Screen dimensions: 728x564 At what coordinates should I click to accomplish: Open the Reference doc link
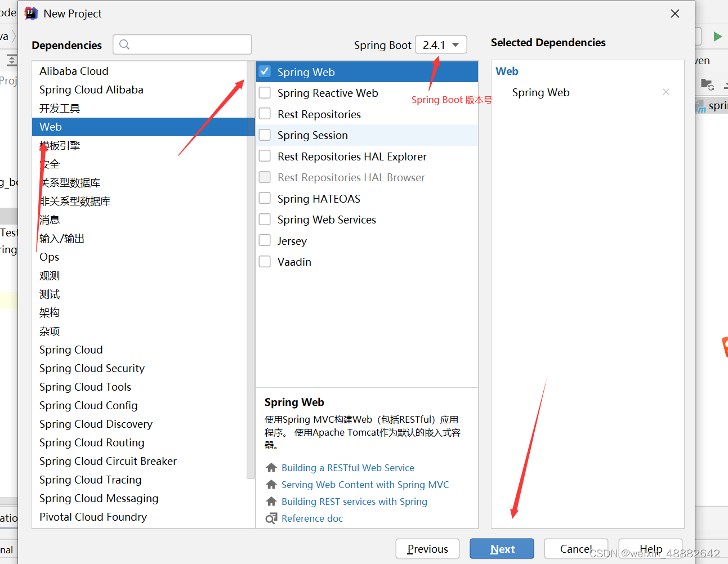click(x=312, y=518)
